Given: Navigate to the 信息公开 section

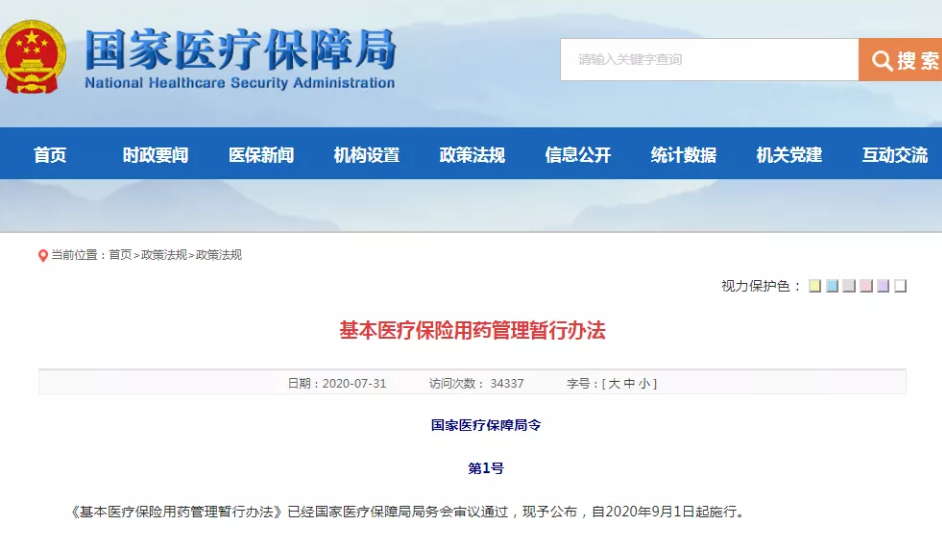Looking at the screenshot, I should [x=577, y=155].
